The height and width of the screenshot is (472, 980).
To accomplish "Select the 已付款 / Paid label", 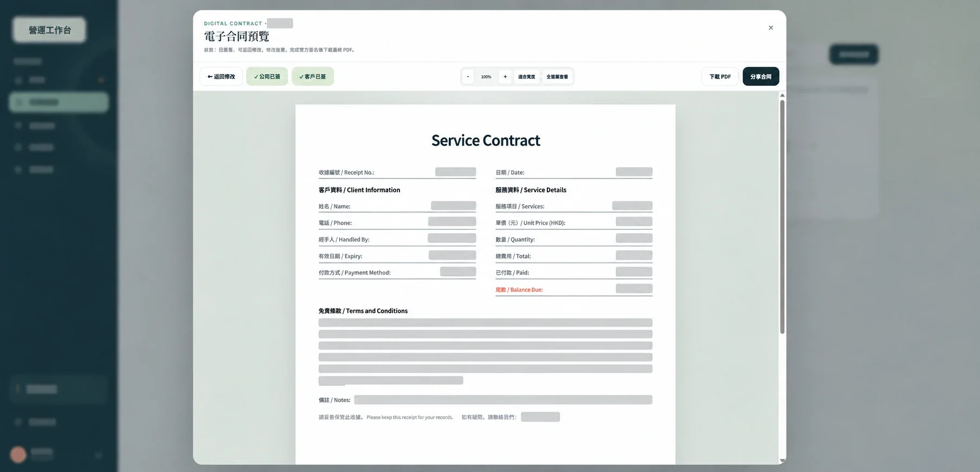I will click(512, 273).
